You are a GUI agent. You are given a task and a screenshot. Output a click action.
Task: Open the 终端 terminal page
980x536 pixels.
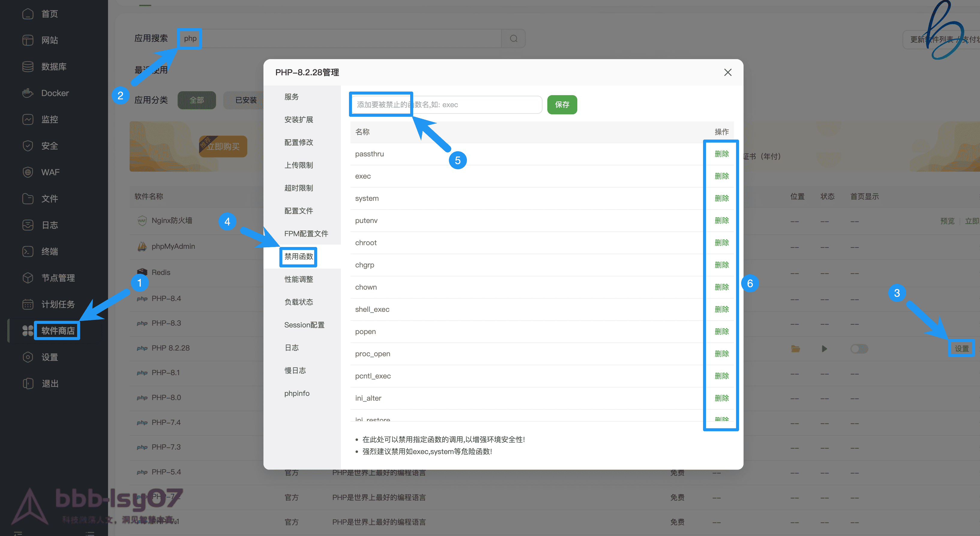tap(50, 251)
